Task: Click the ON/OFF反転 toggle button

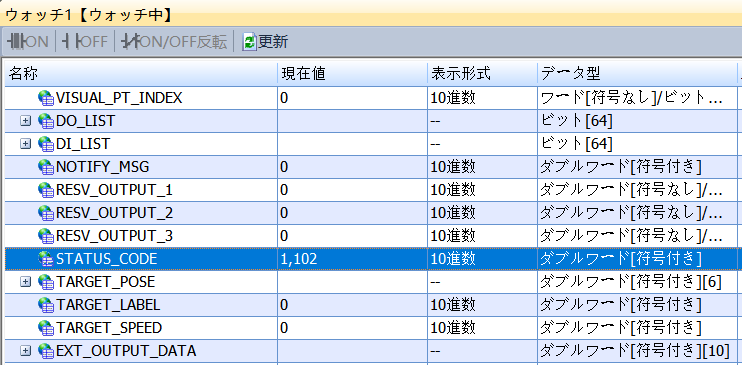Action: click(174, 42)
